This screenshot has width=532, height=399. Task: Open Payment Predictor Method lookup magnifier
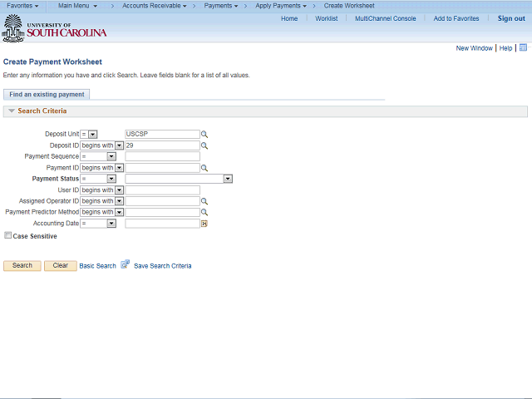204,213
